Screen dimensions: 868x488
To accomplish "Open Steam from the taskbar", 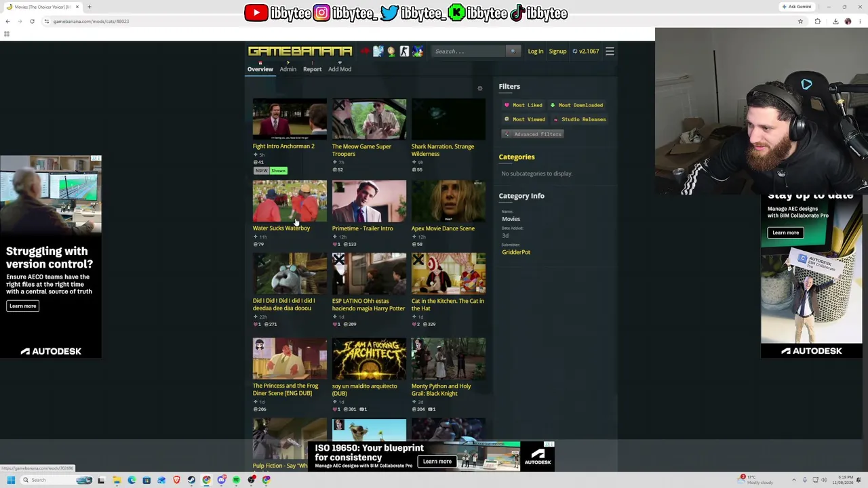I will coord(191,480).
